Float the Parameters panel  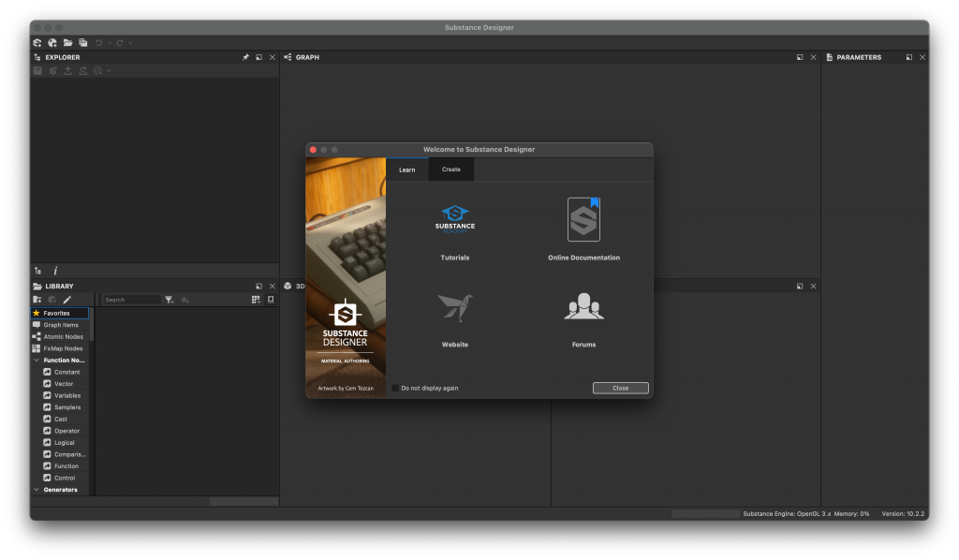coord(909,57)
